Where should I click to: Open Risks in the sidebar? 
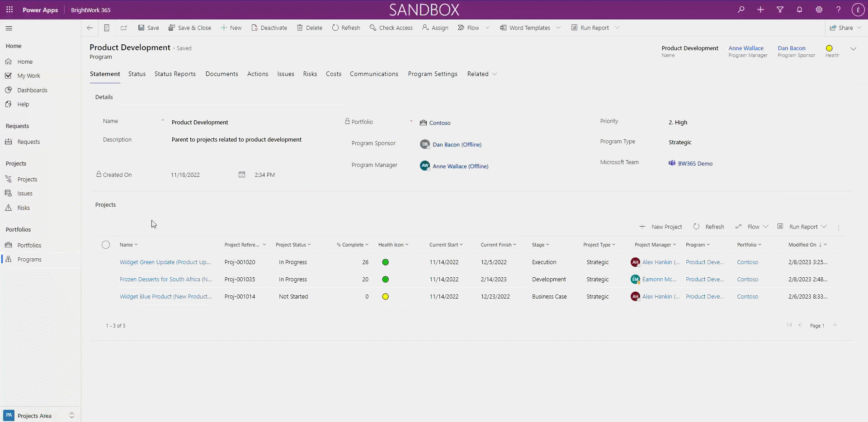(24, 208)
